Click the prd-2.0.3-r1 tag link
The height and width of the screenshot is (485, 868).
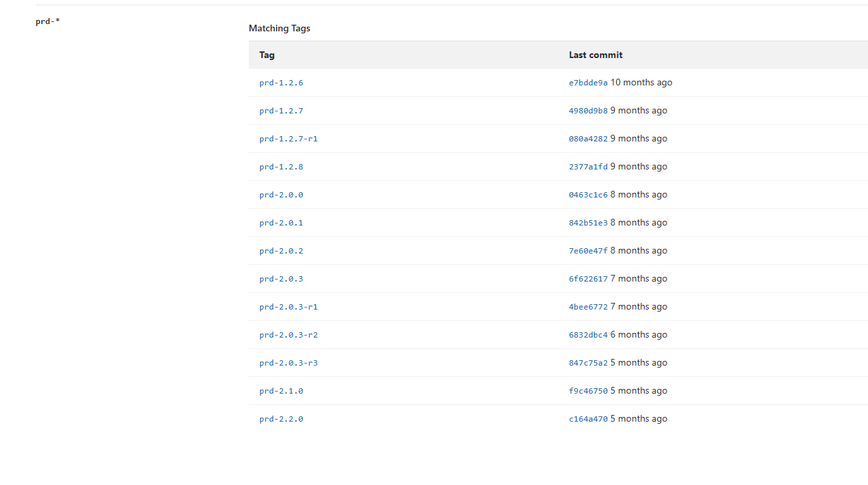[x=288, y=307]
